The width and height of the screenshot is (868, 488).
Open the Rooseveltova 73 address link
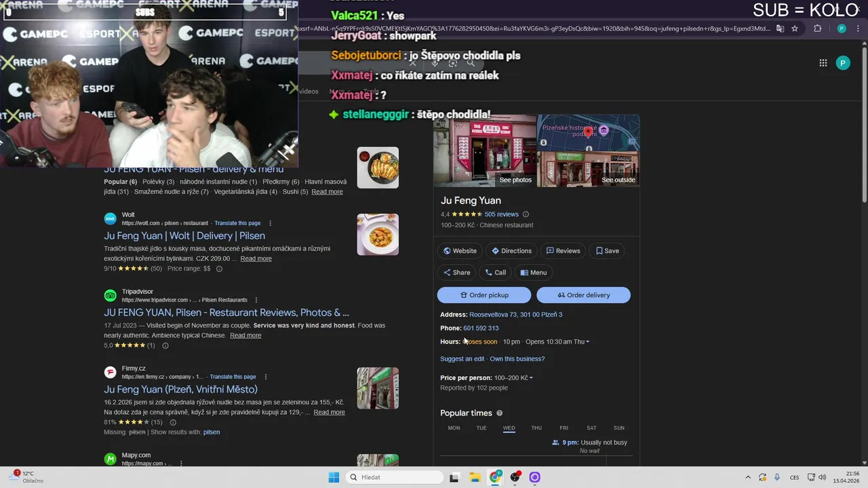(515, 314)
